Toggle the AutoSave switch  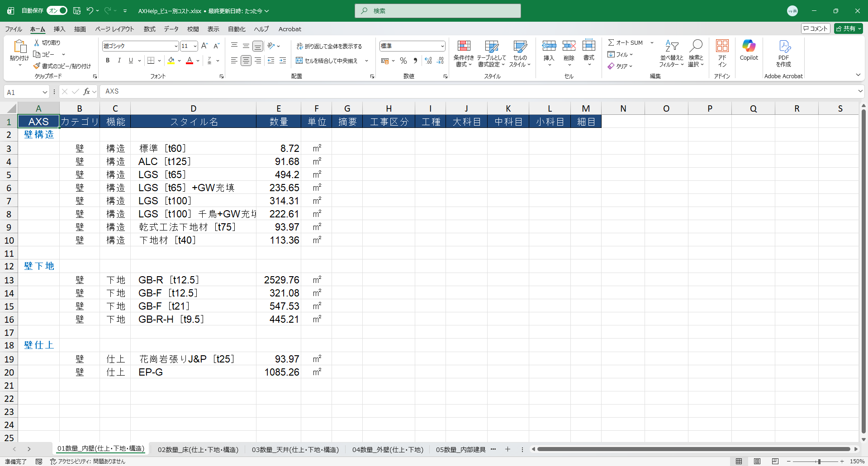point(57,11)
